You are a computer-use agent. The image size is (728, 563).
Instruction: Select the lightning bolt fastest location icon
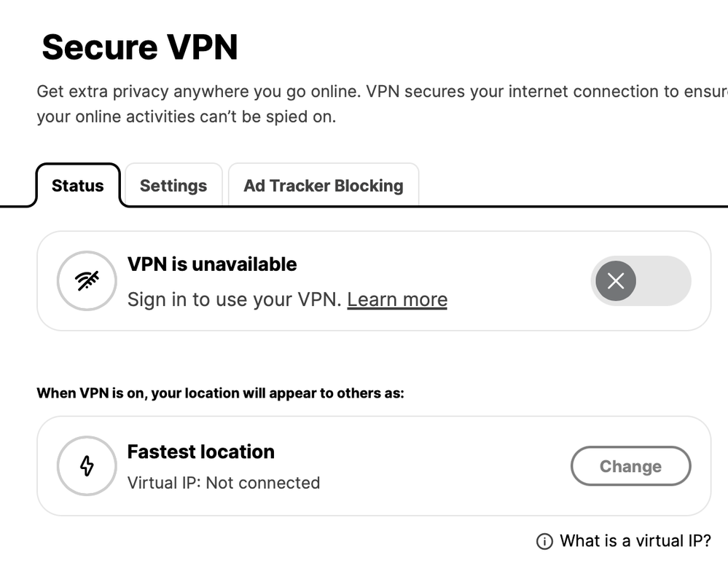pos(87,466)
